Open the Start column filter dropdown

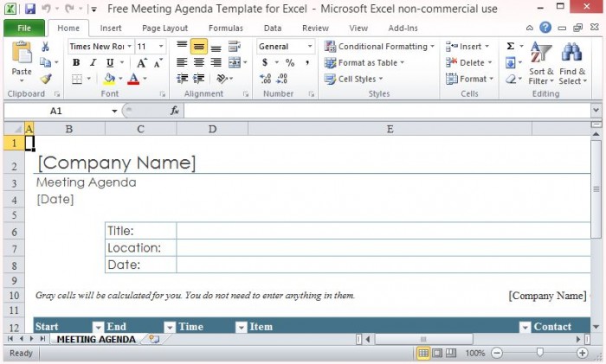(x=98, y=328)
